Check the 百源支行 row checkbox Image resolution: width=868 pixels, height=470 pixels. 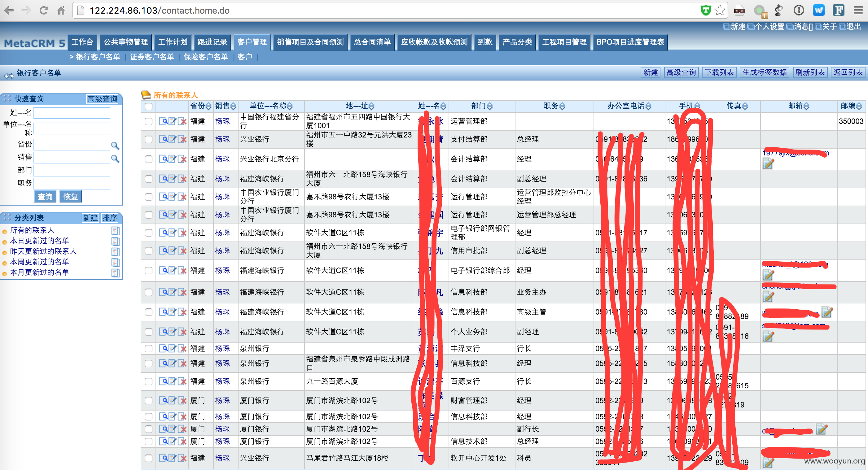pos(148,381)
